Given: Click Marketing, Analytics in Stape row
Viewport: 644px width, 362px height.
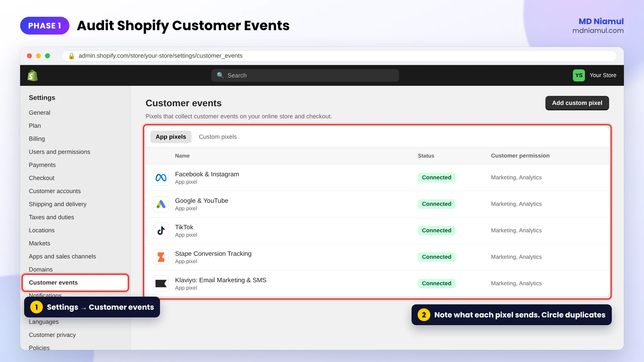Looking at the screenshot, I should point(516,257).
